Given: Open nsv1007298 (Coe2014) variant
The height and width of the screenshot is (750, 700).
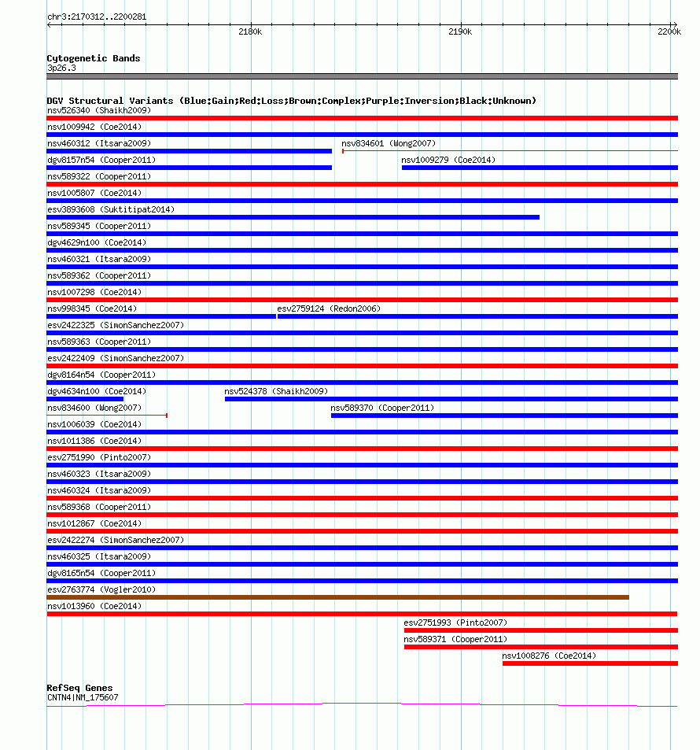Looking at the screenshot, I should 94,292.
